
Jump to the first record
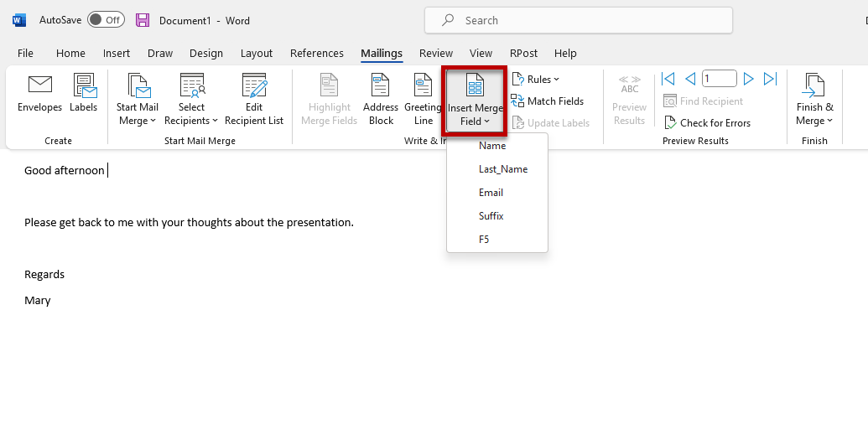[x=668, y=79]
